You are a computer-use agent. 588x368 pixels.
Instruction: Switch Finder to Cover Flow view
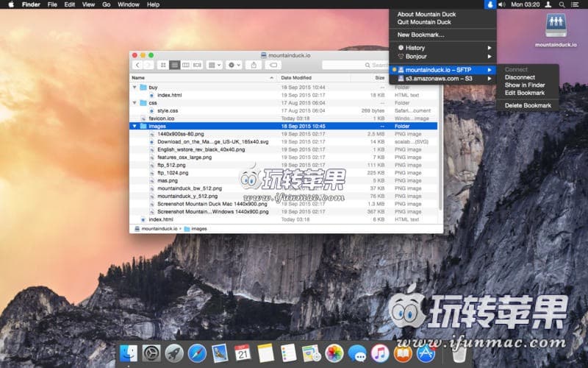pos(197,65)
